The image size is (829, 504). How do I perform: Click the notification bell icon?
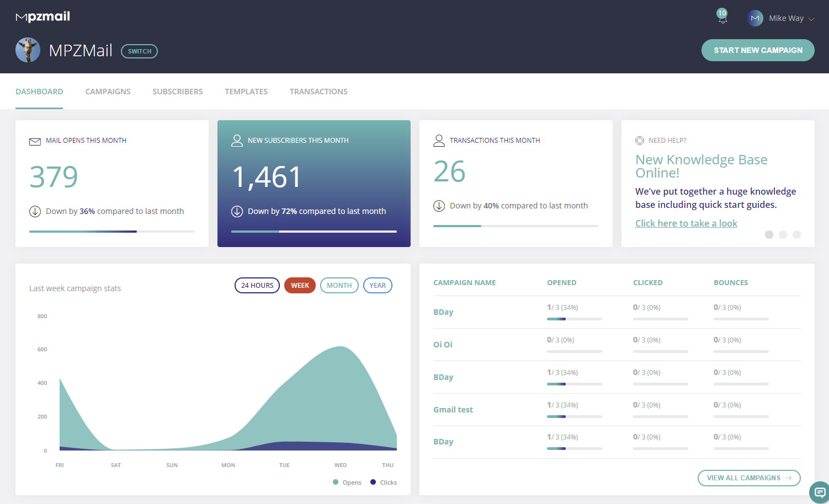coord(722,18)
